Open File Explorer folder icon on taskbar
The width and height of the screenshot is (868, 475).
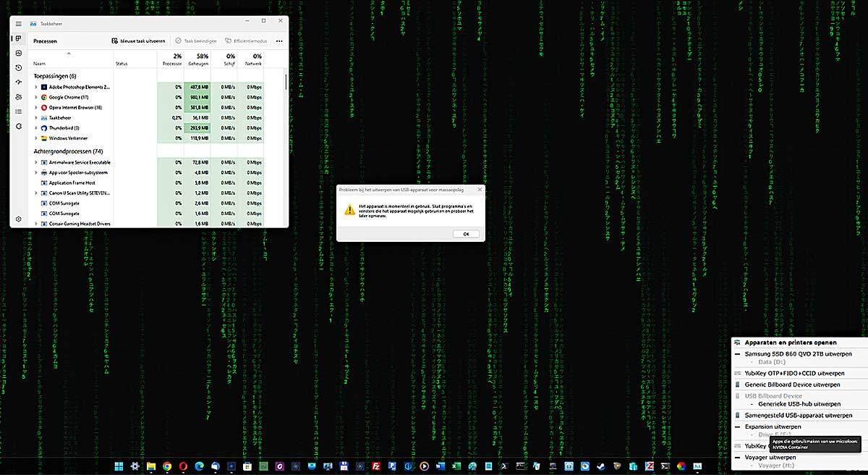click(151, 466)
